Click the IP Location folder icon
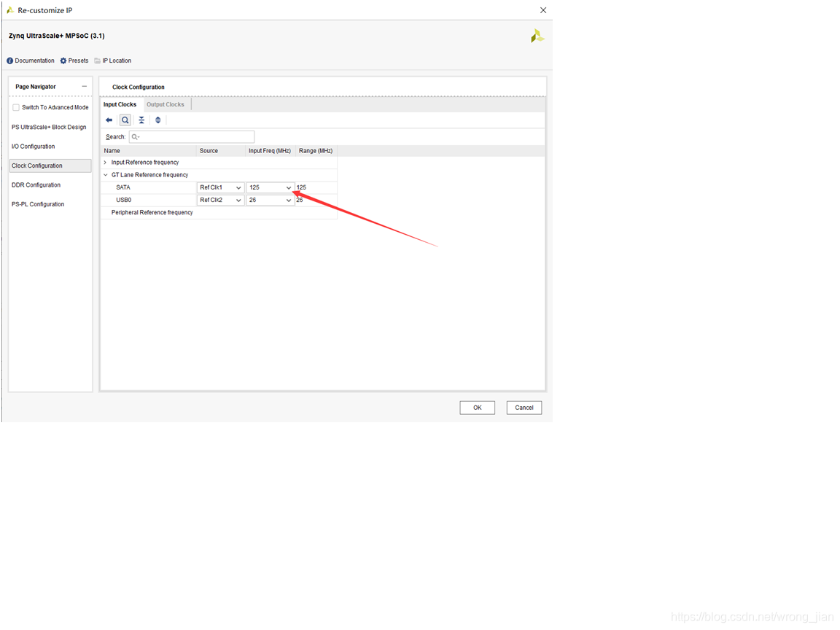840x630 pixels. 98,61
